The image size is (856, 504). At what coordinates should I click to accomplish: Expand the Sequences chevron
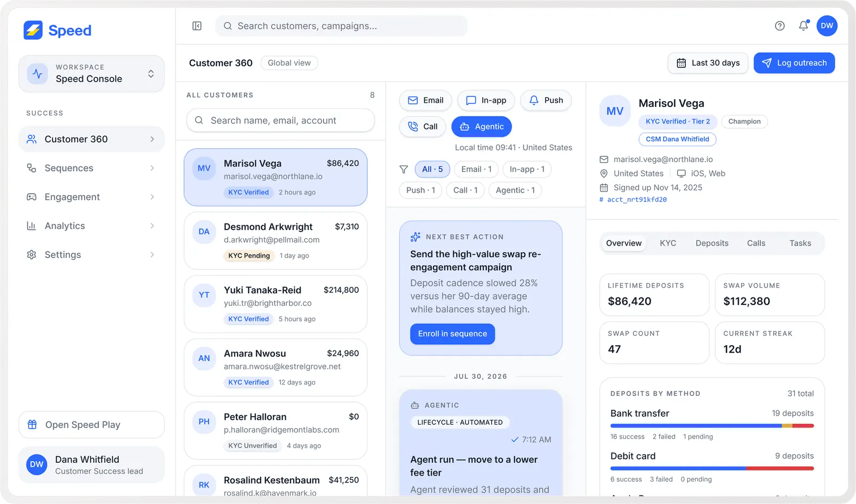152,168
